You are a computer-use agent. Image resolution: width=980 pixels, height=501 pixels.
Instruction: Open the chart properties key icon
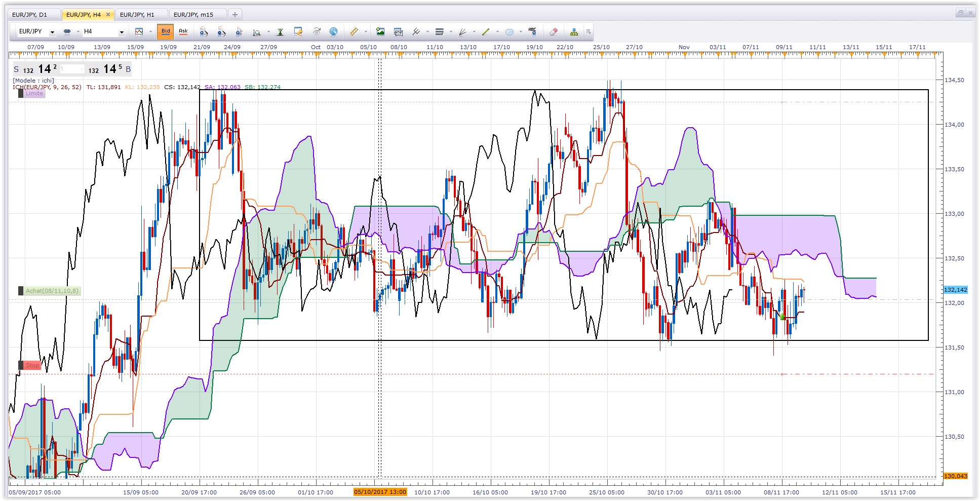[x=298, y=32]
